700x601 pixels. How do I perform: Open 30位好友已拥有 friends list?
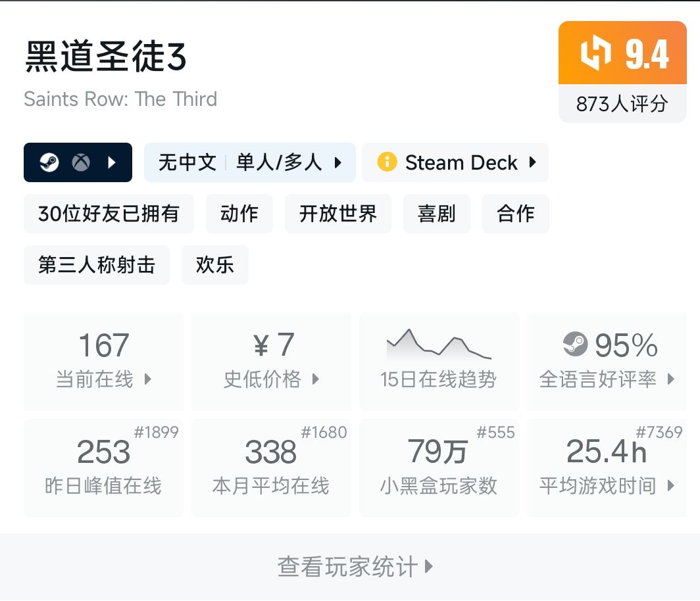click(x=109, y=214)
